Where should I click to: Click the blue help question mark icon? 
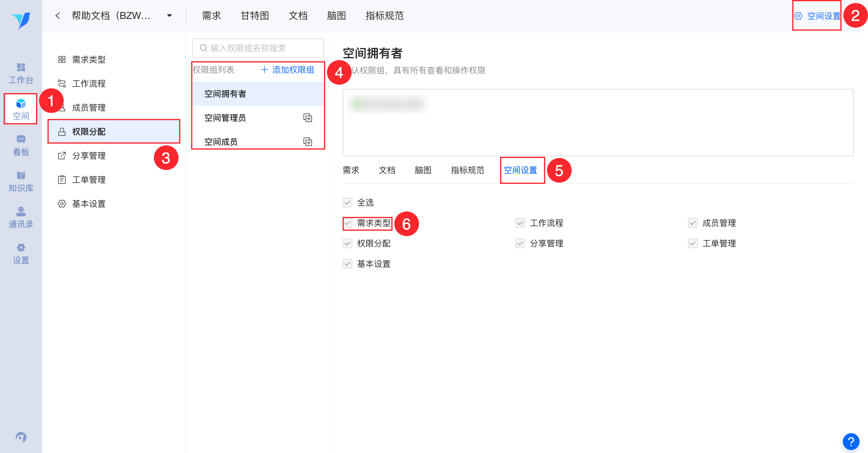click(x=851, y=441)
